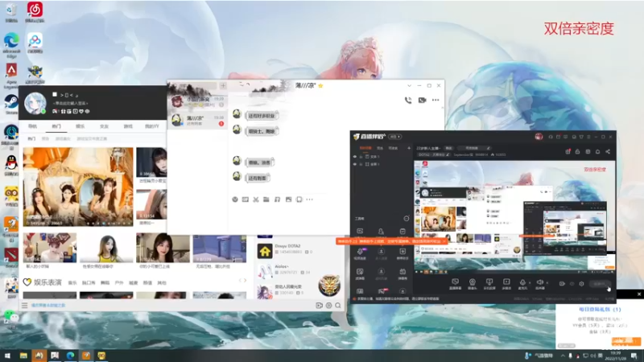Image resolution: width=644 pixels, height=362 pixels.
Task: Click the hamburger menu icon in YY bottom bar
Action: [x=25, y=306]
